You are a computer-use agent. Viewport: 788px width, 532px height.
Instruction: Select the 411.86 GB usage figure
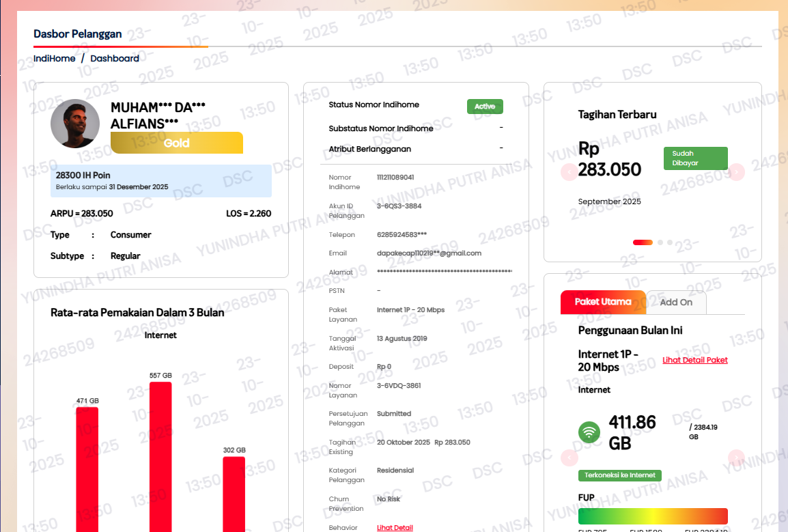coord(632,432)
